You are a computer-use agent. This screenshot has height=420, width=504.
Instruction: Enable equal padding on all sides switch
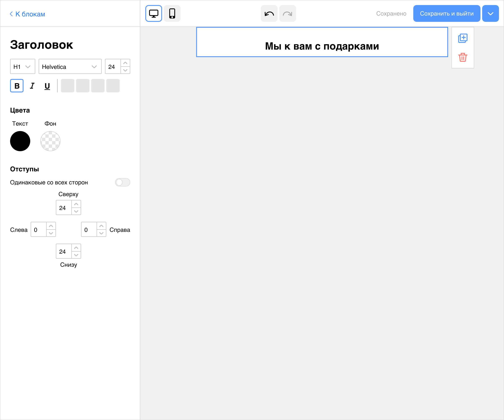coord(122,182)
